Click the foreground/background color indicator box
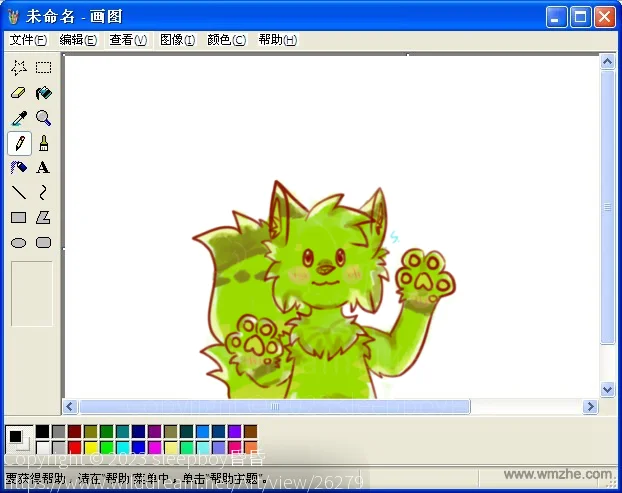Screen dimensions: 622x493 pos(19,439)
